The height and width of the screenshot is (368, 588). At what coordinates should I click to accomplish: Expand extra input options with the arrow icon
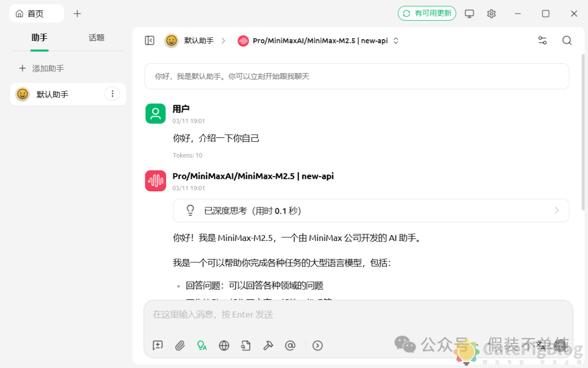pos(317,345)
